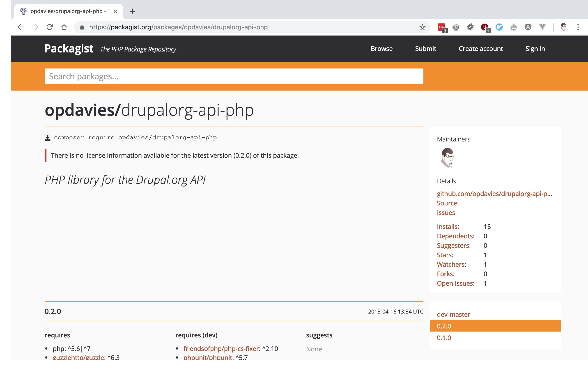
Task: Click the Sign in link
Action: pyautogui.click(x=535, y=49)
